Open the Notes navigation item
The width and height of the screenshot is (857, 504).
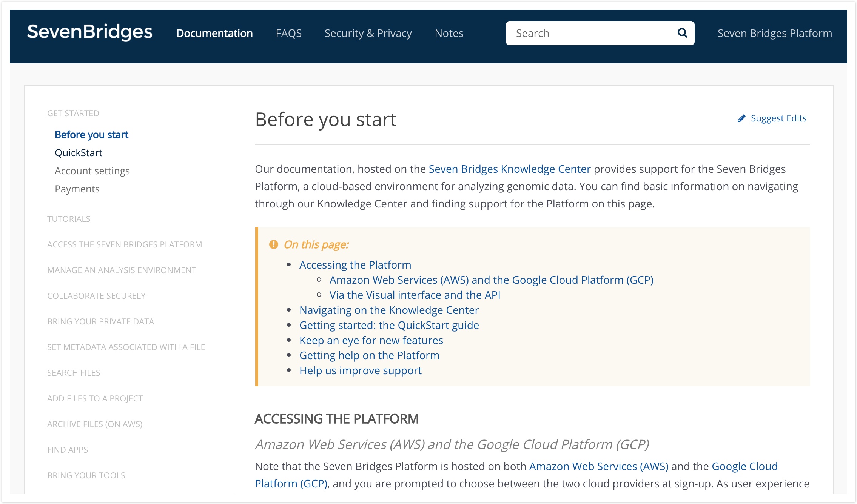[x=449, y=33]
